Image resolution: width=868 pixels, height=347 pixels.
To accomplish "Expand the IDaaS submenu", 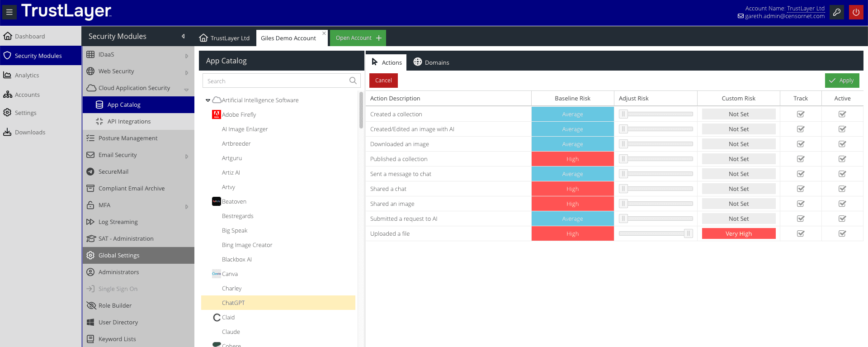I will (186, 55).
